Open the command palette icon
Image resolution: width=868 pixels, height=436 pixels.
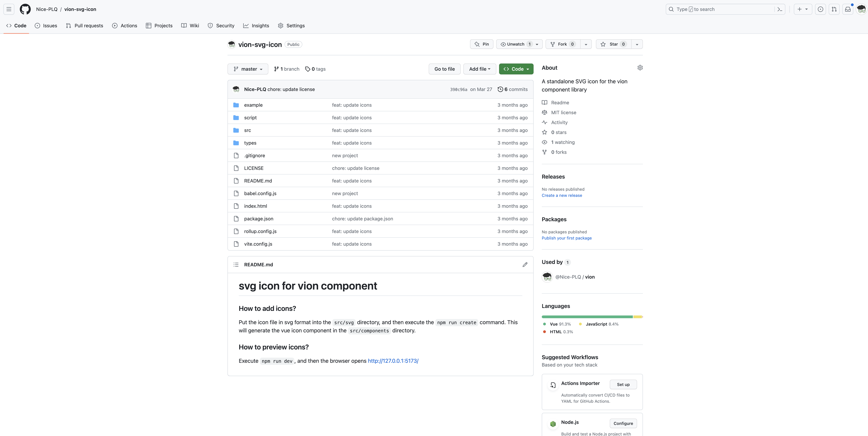pyautogui.click(x=780, y=9)
